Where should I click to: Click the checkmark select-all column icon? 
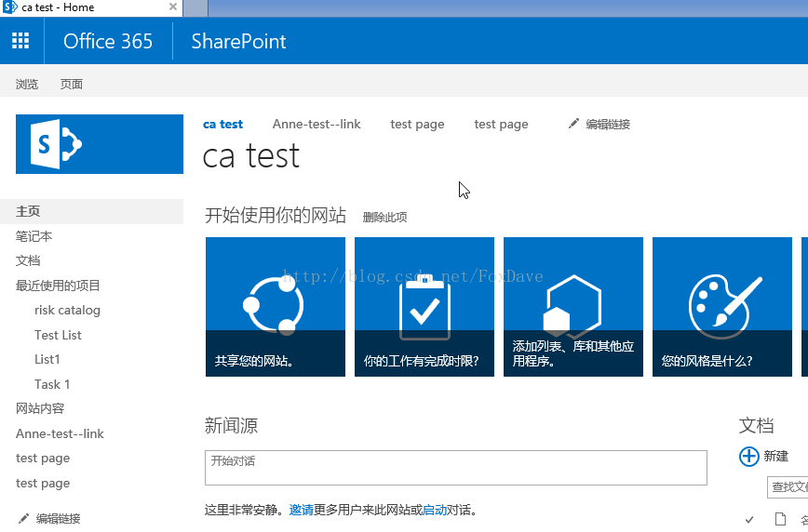(749, 519)
